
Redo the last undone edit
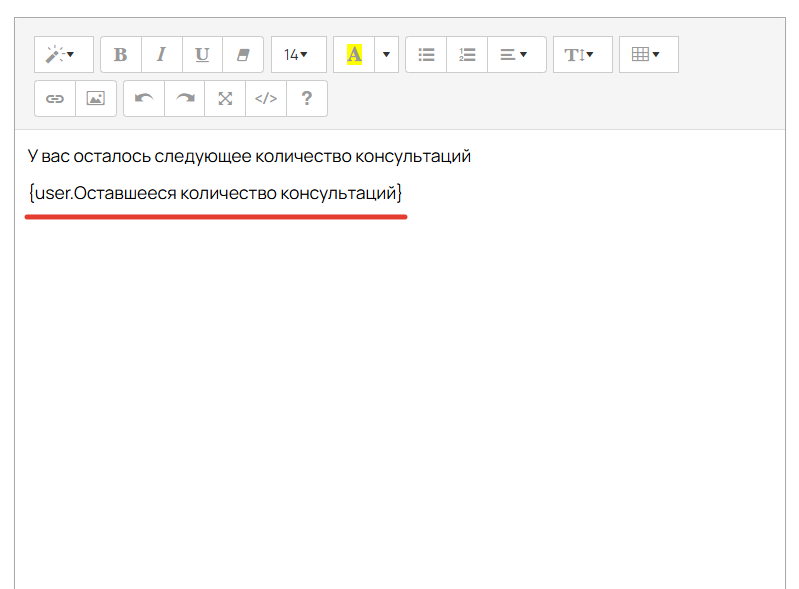point(185,99)
